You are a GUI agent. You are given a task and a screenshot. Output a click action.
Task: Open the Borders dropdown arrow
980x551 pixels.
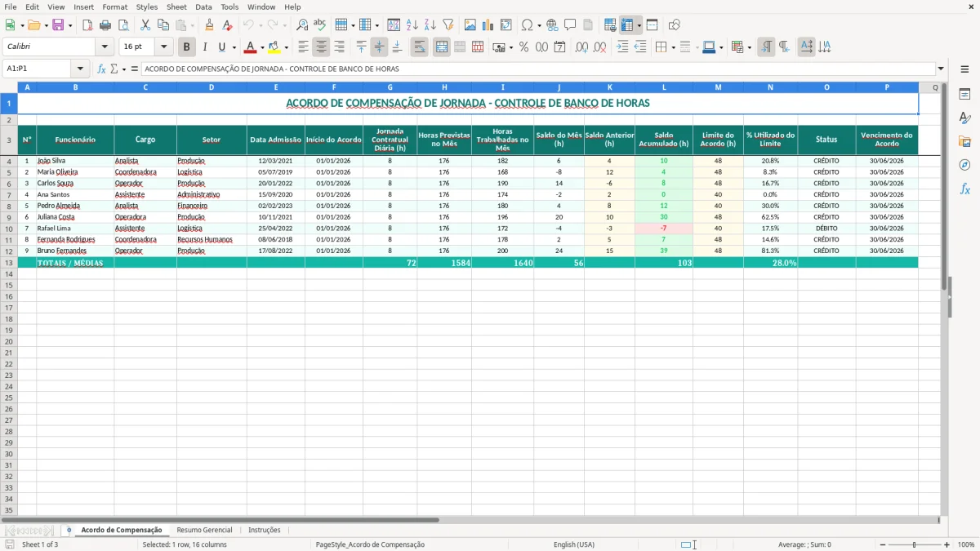point(673,47)
